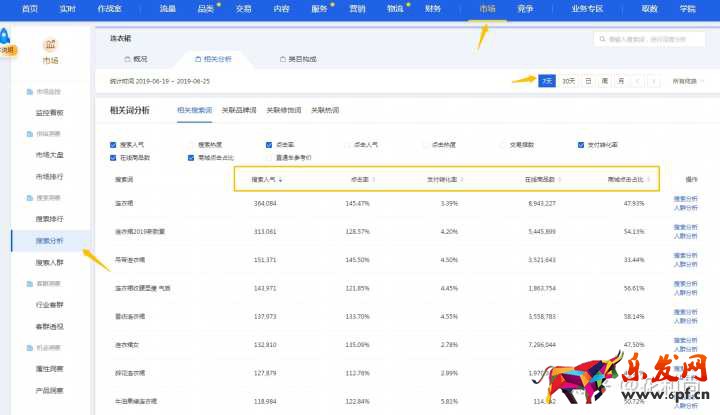The height and width of the screenshot is (415, 720).
Task: Open 市场大盘 in the left sidebar
Action: point(50,155)
